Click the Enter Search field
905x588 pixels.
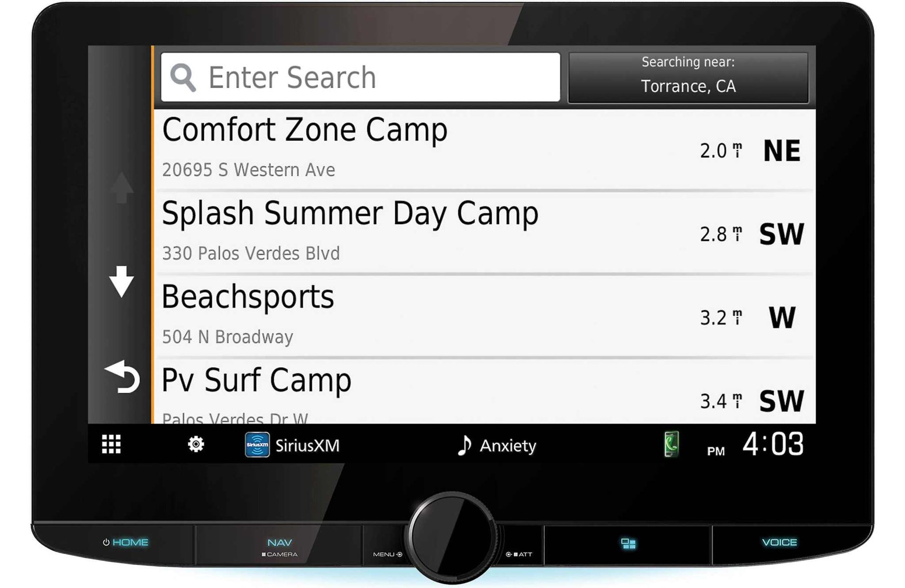360,77
